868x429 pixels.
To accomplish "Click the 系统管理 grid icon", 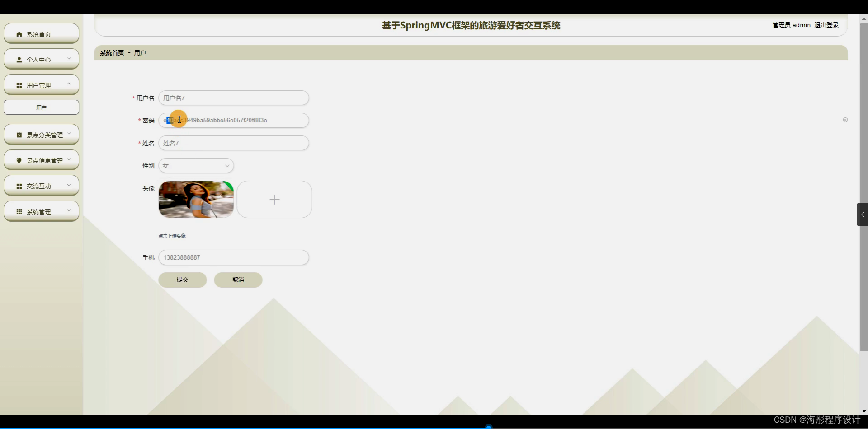I will click(x=19, y=211).
